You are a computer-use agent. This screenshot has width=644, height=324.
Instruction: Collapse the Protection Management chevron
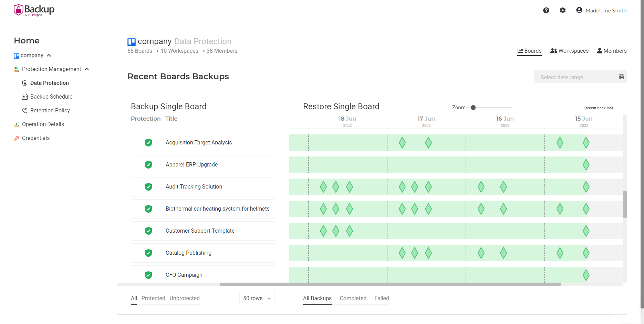pos(87,69)
